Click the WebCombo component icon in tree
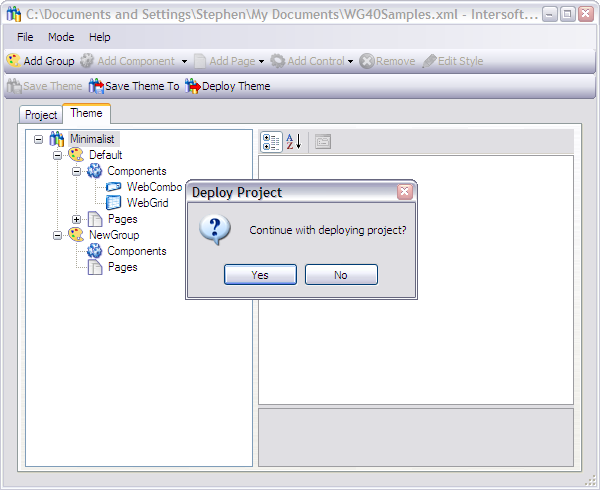The image size is (600, 490). point(114,187)
